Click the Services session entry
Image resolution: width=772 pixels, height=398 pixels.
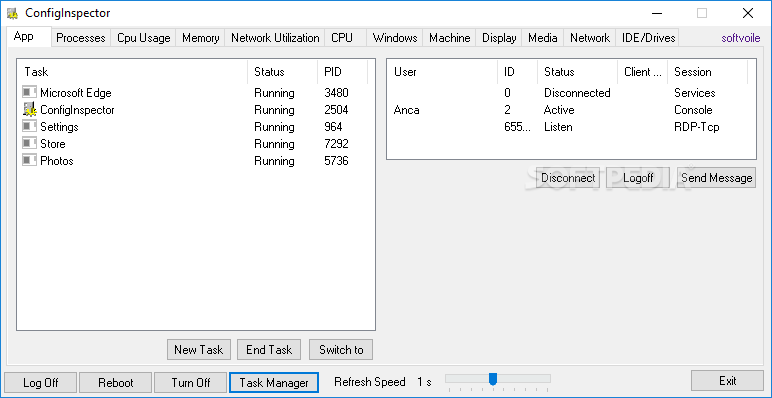tap(695, 93)
